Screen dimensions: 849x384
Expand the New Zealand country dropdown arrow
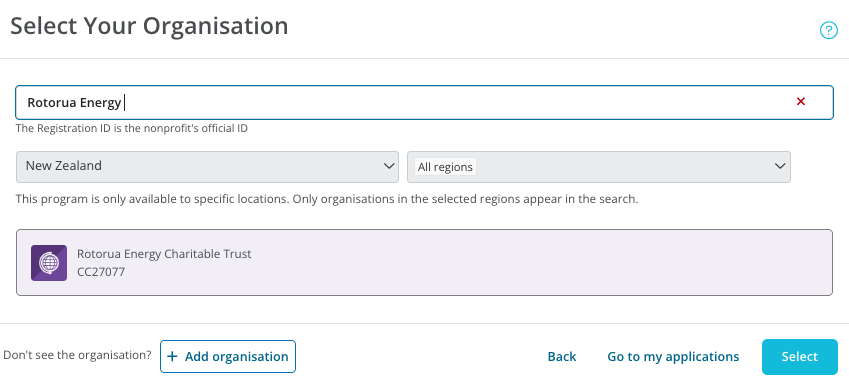(x=388, y=166)
